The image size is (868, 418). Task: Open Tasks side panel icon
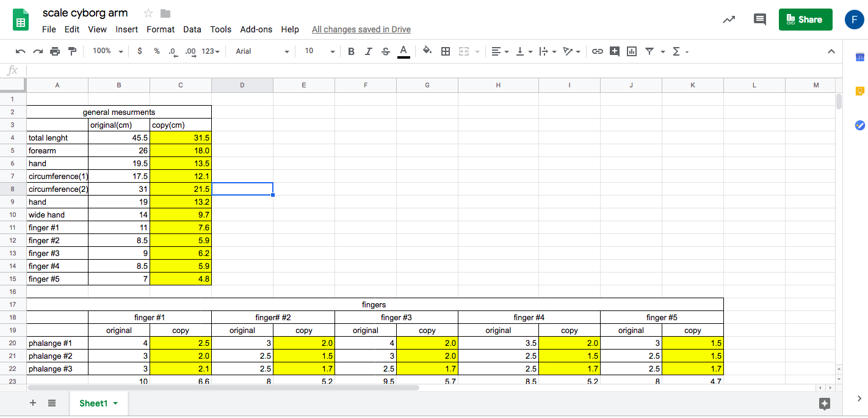coord(859,125)
